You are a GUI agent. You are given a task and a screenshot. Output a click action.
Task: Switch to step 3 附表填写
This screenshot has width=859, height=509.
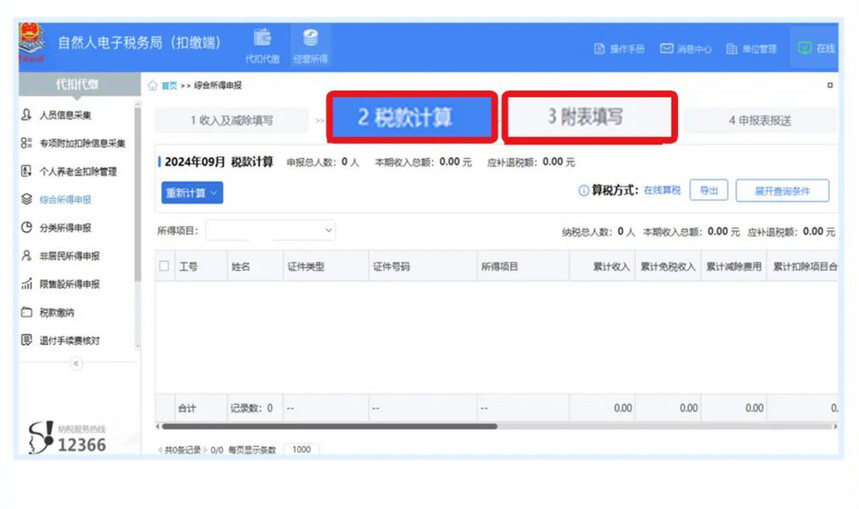[x=589, y=117]
